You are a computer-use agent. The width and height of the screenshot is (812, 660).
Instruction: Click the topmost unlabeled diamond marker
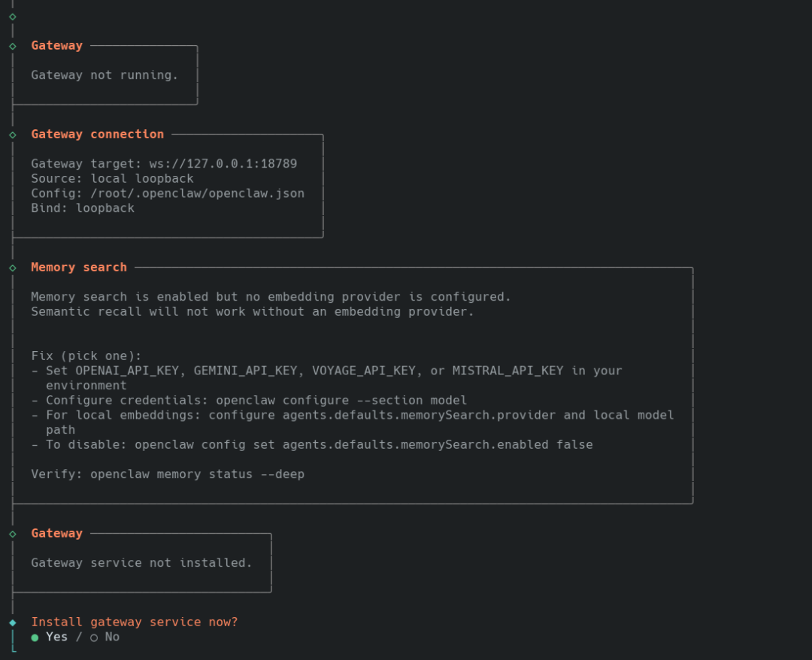click(13, 17)
